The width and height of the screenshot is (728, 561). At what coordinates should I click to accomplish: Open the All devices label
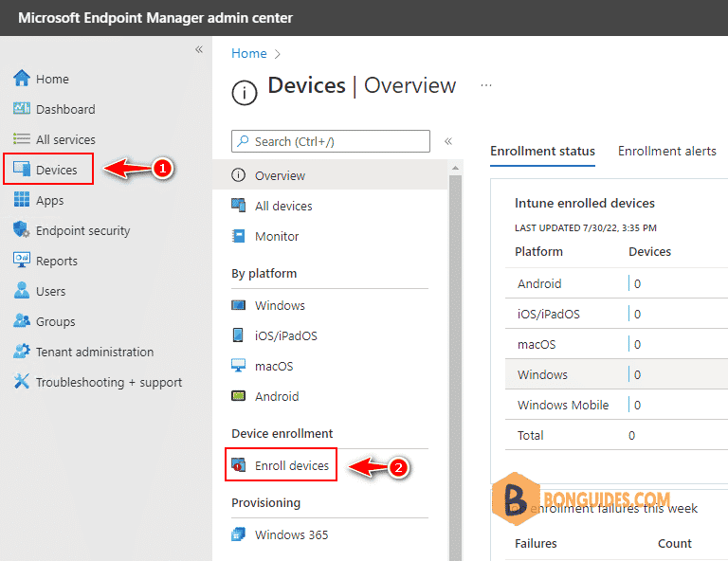click(x=283, y=206)
